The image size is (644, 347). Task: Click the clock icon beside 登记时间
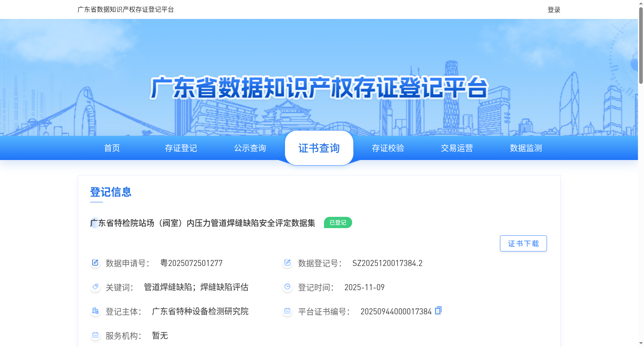pos(287,287)
